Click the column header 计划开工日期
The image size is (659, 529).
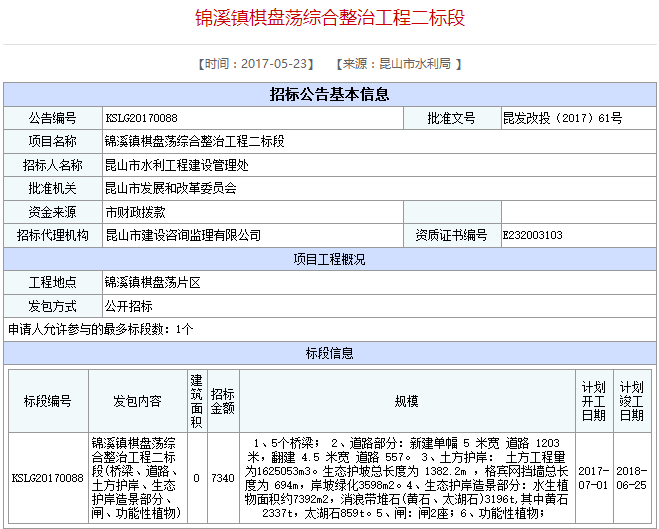click(594, 401)
